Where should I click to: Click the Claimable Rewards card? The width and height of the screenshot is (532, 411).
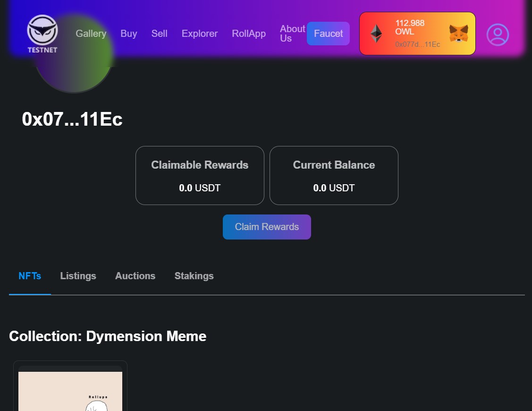pyautogui.click(x=200, y=175)
